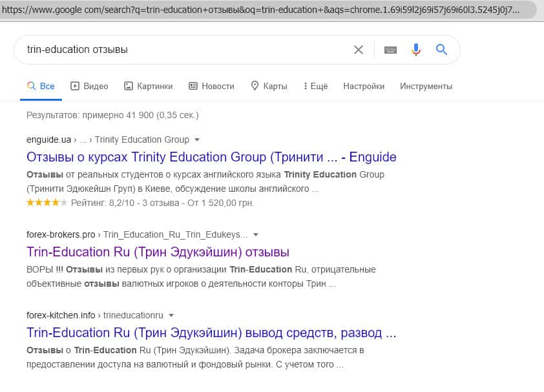
Task: Open the on-screen keyboard icon
Action: tap(390, 50)
